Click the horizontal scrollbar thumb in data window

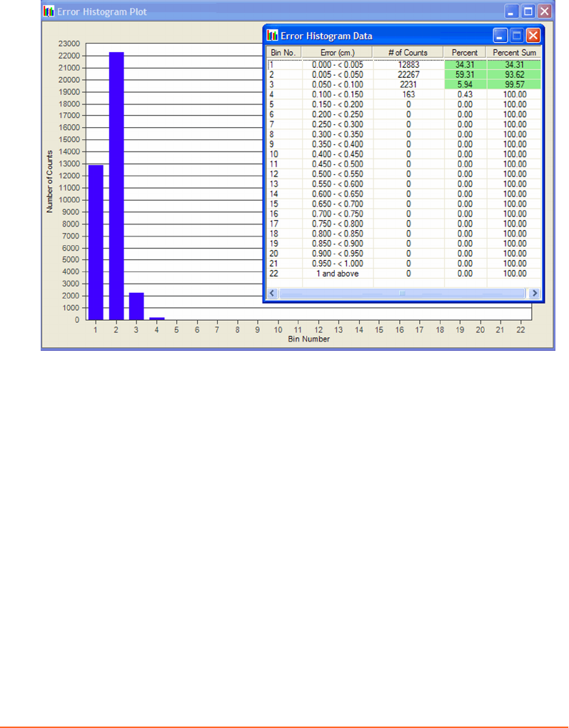(x=403, y=293)
